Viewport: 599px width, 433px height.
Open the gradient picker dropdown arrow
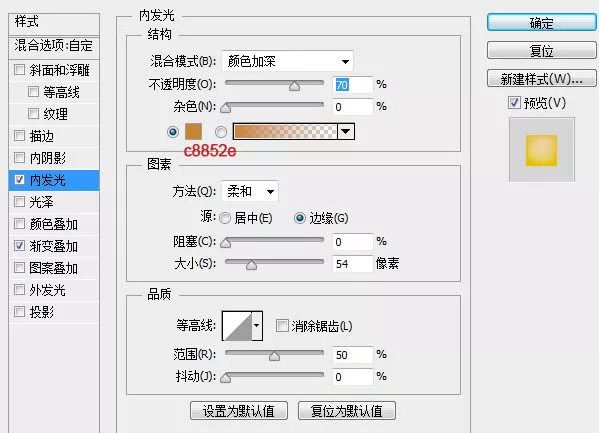click(x=346, y=131)
